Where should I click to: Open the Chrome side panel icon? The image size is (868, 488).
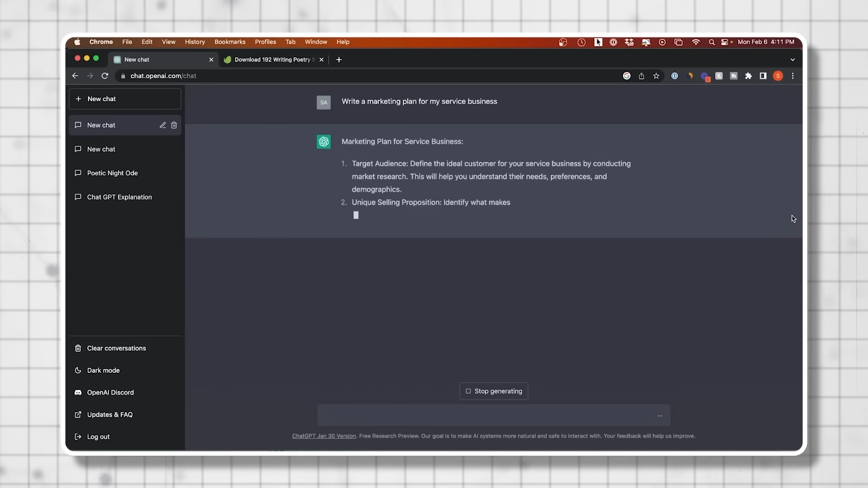click(x=763, y=76)
